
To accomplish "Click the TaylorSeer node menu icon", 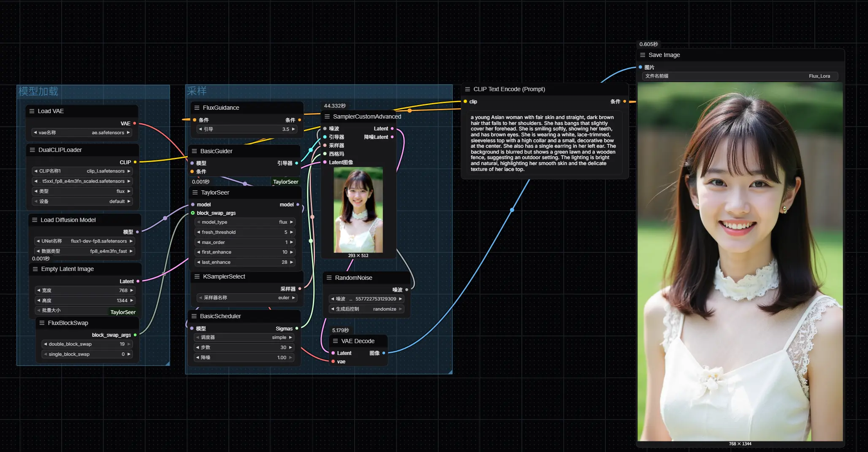I will click(x=195, y=192).
